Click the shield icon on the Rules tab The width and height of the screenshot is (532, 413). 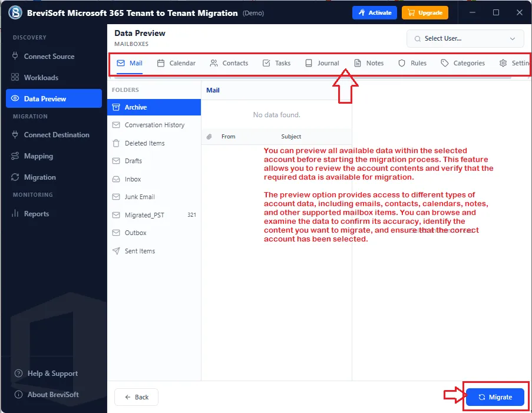click(402, 63)
